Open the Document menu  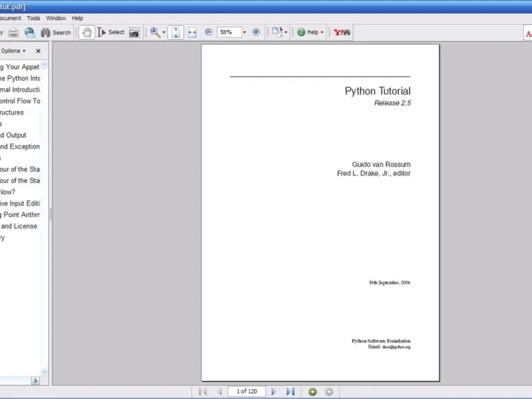tap(10, 19)
